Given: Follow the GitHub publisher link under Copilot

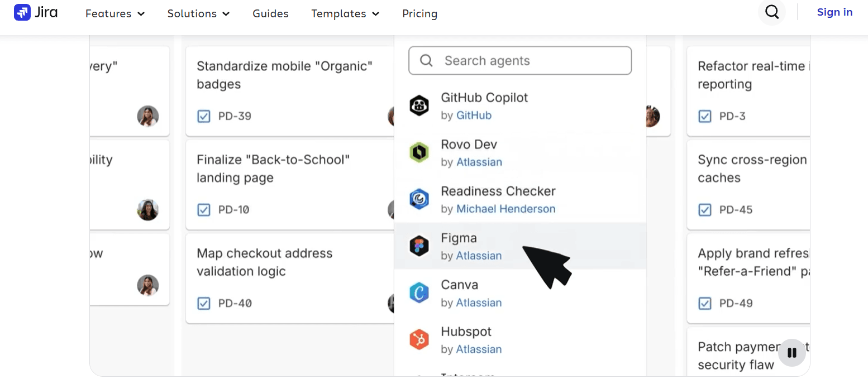Looking at the screenshot, I should coord(474,116).
